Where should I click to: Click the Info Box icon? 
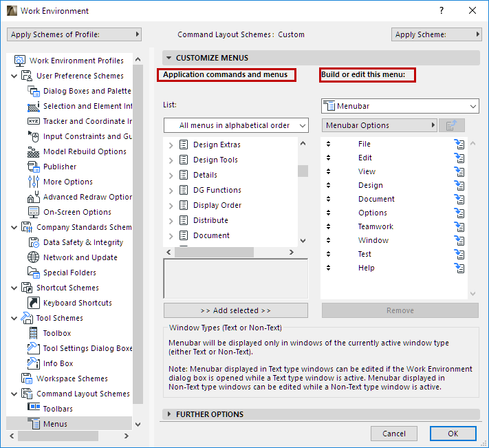[34, 363]
